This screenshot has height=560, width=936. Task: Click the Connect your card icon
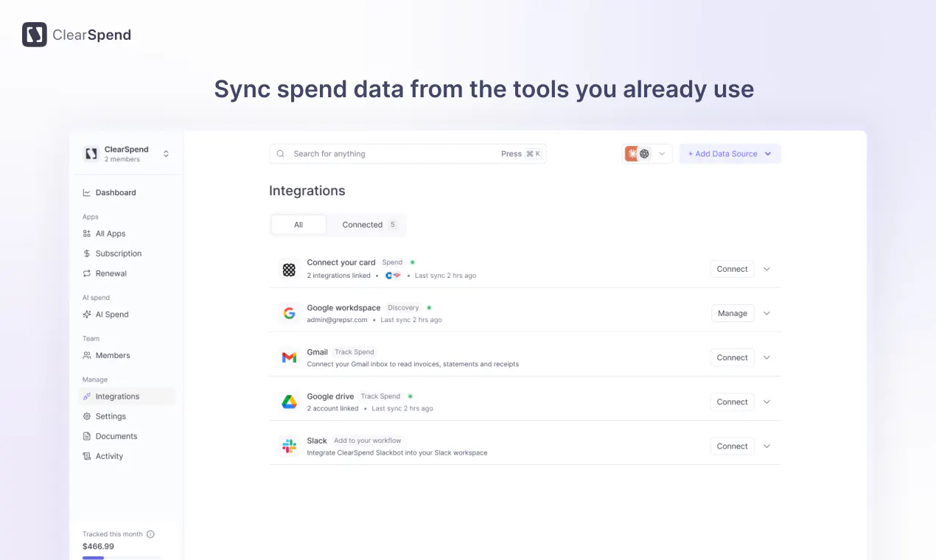(289, 270)
